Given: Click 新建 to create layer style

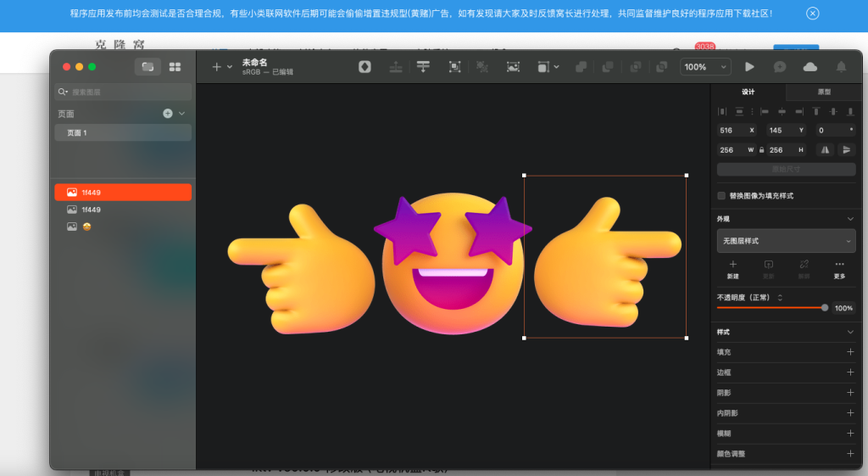Looking at the screenshot, I should pyautogui.click(x=733, y=269).
